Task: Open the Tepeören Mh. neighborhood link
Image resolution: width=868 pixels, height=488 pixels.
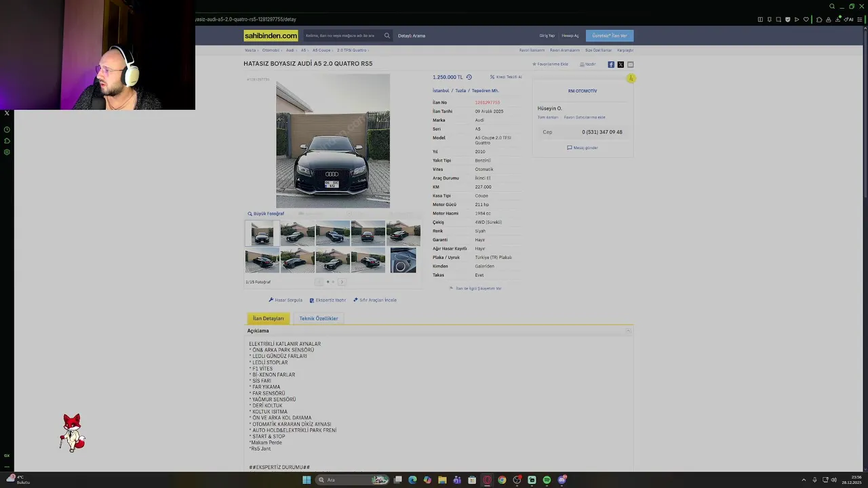Action: [485, 91]
